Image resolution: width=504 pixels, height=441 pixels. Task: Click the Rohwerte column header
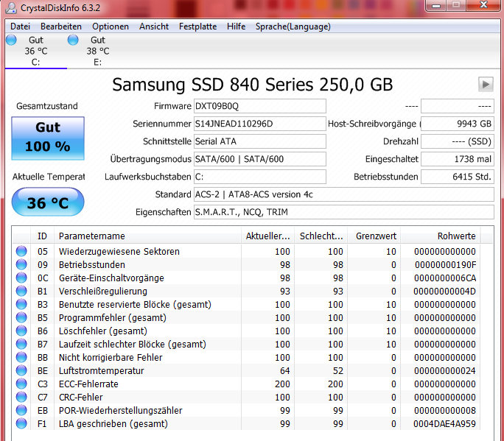[441, 236]
